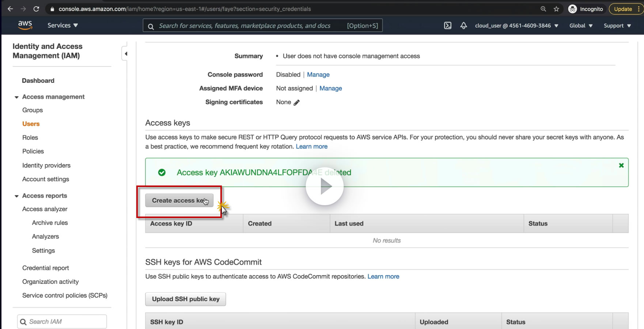The width and height of the screenshot is (644, 329).
Task: Open AWS CloudShell terminal icon
Action: tap(447, 26)
